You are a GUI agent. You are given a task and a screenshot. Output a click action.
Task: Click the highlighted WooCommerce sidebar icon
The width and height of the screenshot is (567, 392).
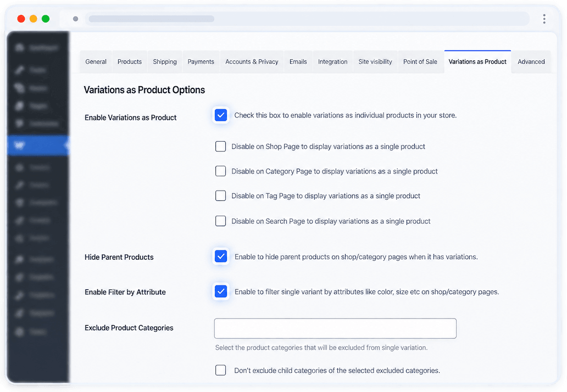tap(20, 145)
